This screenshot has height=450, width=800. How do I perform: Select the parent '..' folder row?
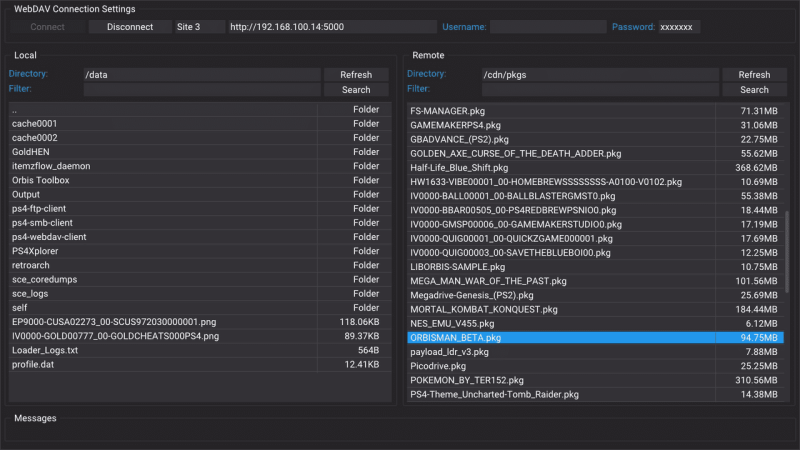pyautogui.click(x=200, y=110)
